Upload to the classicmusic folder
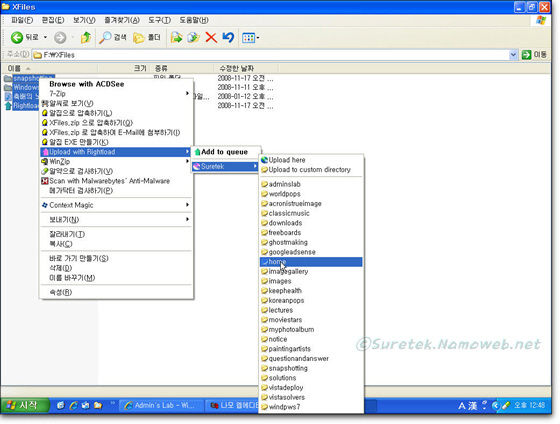560x424 pixels. [311, 213]
